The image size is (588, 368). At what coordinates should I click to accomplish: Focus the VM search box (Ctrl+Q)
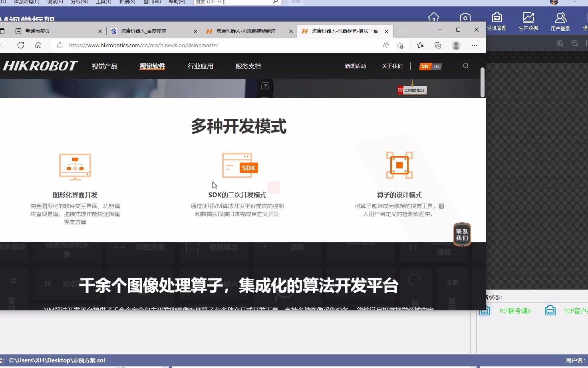(x=237, y=2)
